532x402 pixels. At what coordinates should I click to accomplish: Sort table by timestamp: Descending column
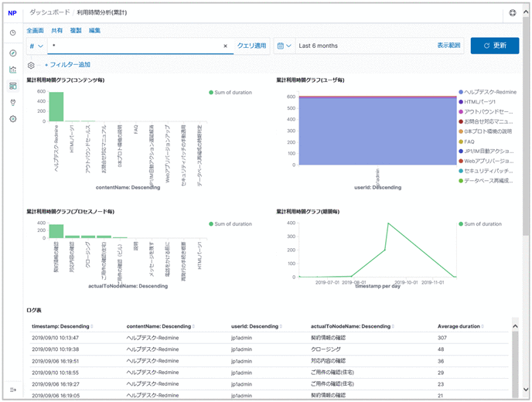pos(62,326)
